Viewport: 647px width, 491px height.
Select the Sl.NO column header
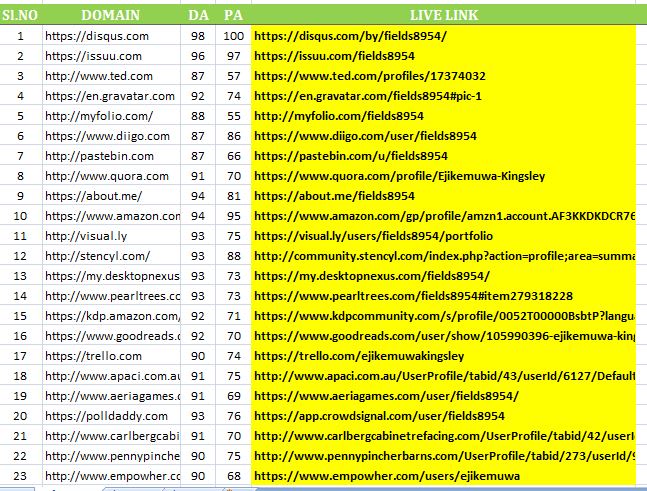[x=20, y=15]
